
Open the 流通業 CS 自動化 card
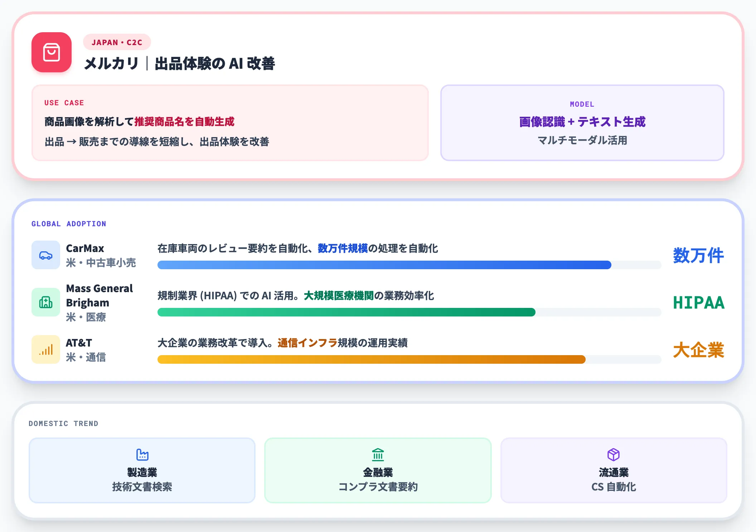point(614,470)
